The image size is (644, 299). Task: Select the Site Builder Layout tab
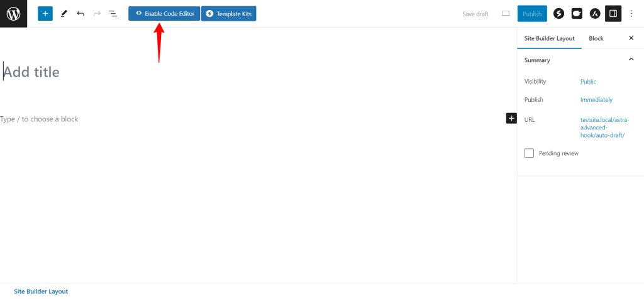pyautogui.click(x=549, y=38)
